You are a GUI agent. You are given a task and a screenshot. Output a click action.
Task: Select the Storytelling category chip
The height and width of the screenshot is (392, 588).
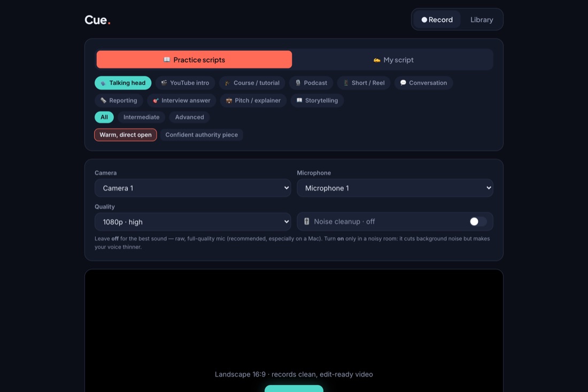point(317,101)
